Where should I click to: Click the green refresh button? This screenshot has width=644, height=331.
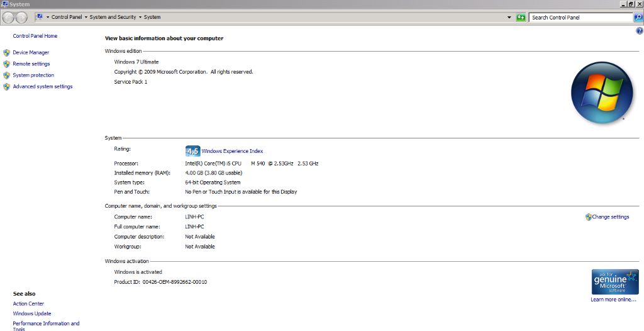(x=521, y=17)
